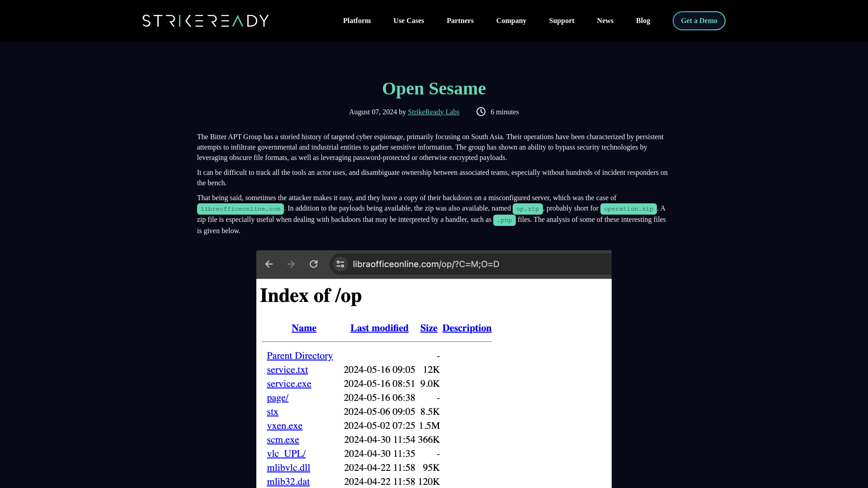Click the libreofficeonline.com code tag
Screen dimensions: 868x488
click(241, 209)
